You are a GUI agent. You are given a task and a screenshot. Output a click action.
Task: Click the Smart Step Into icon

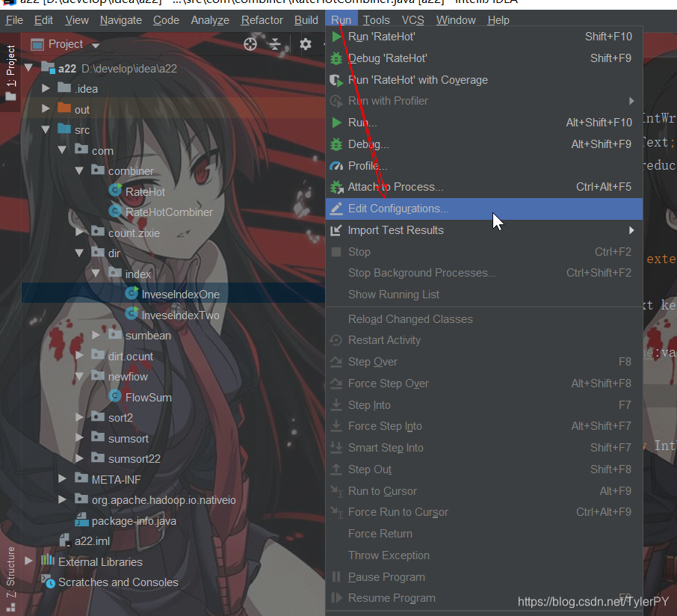[x=336, y=448]
